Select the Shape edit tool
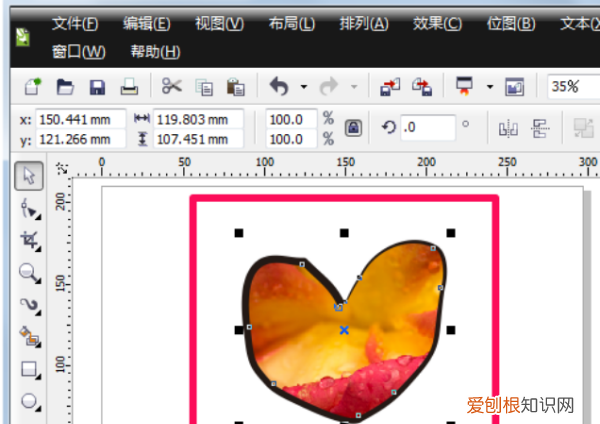The width and height of the screenshot is (600, 424). [29, 209]
